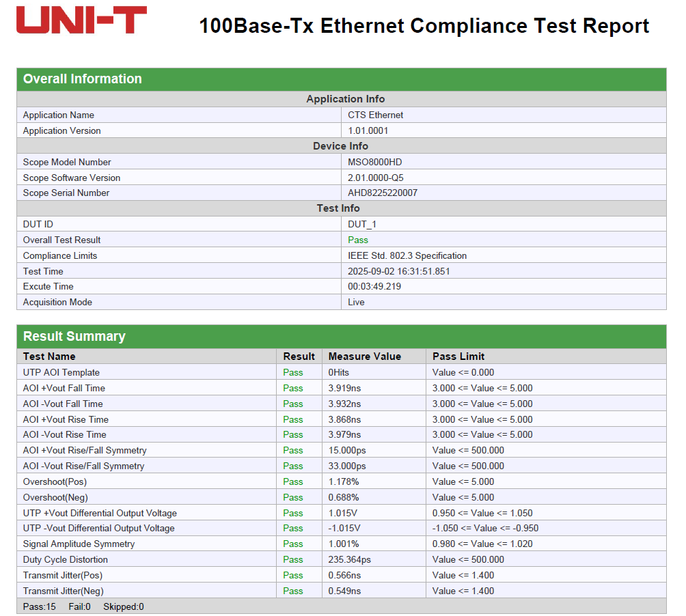Click the report title heading

click(424, 26)
